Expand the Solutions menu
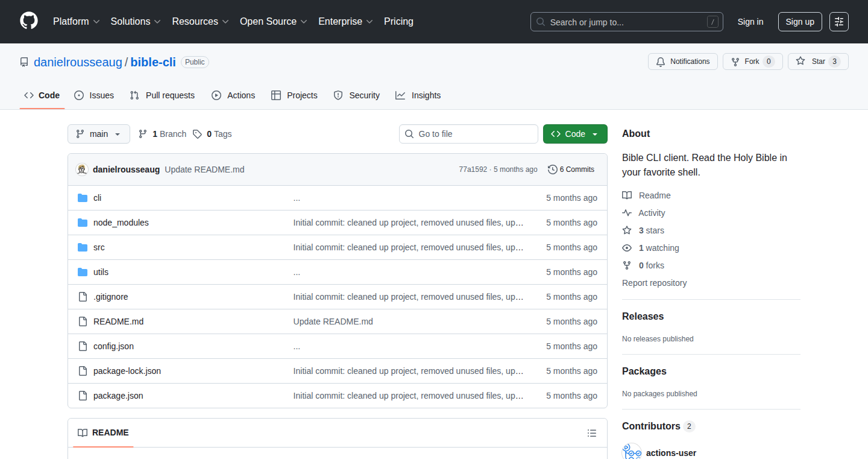This screenshot has width=868, height=459. click(x=136, y=22)
